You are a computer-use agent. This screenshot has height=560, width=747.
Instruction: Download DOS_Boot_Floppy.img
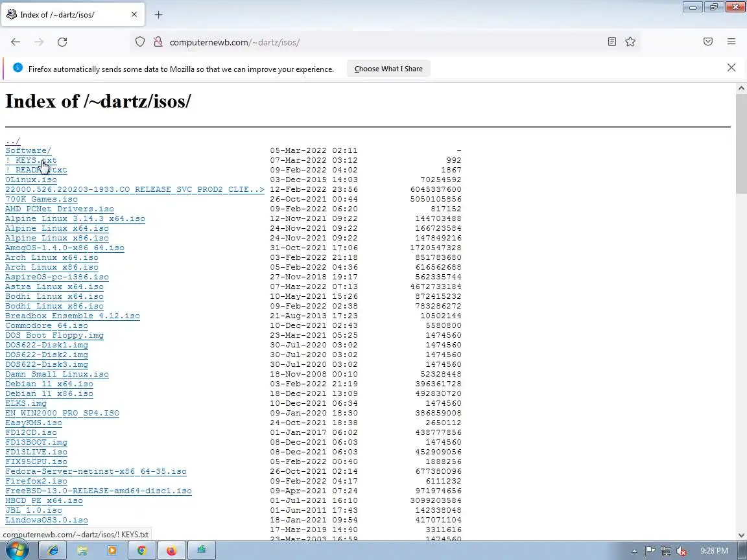(54, 335)
